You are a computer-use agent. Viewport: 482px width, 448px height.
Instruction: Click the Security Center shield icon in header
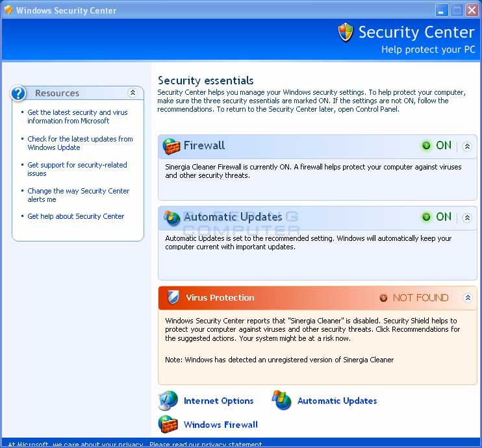click(346, 32)
